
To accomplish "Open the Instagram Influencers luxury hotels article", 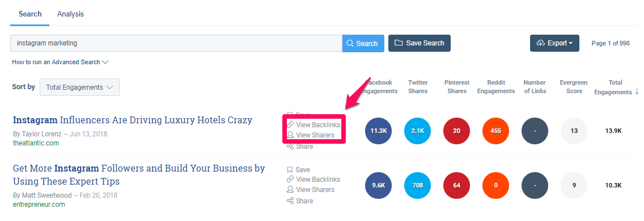I will coord(133,120).
